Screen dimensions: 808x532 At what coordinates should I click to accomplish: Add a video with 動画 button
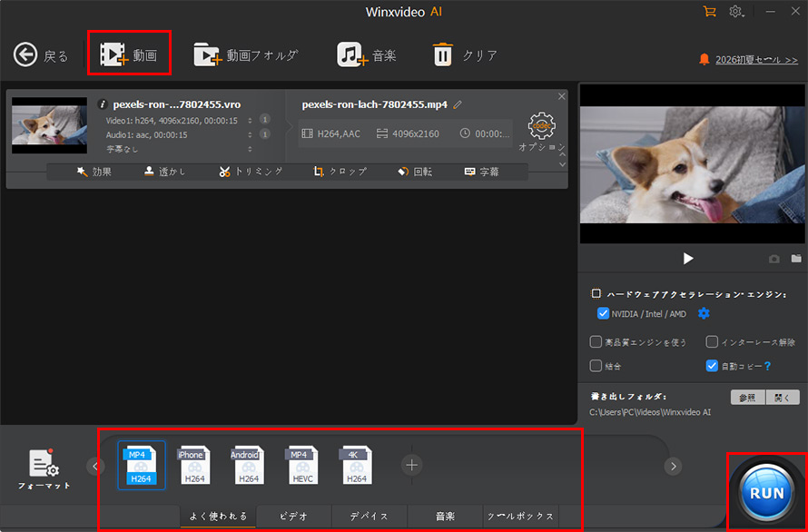128,54
